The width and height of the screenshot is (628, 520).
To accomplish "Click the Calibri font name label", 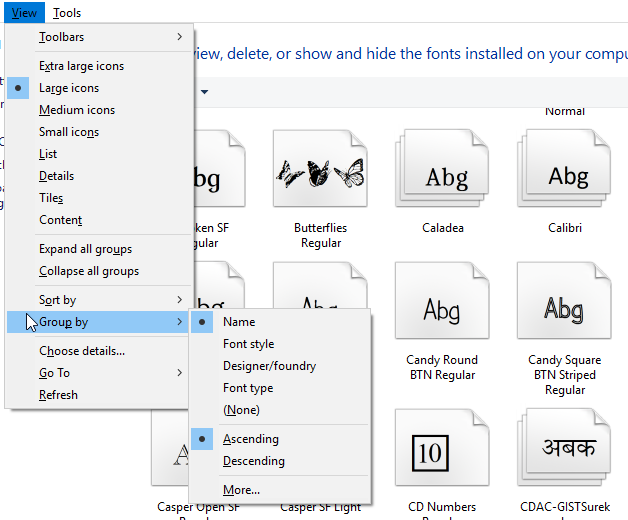I will point(565,228).
